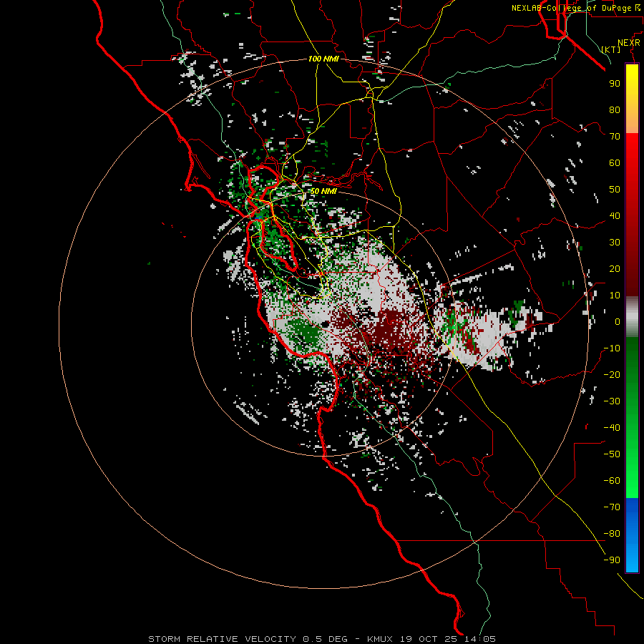Screen dimensions: 644x644
Task: Click the NEXR label above the color scale
Action: click(x=629, y=43)
